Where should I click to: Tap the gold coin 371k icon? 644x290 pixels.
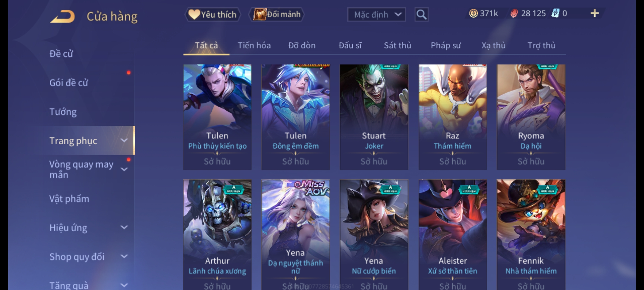(473, 13)
